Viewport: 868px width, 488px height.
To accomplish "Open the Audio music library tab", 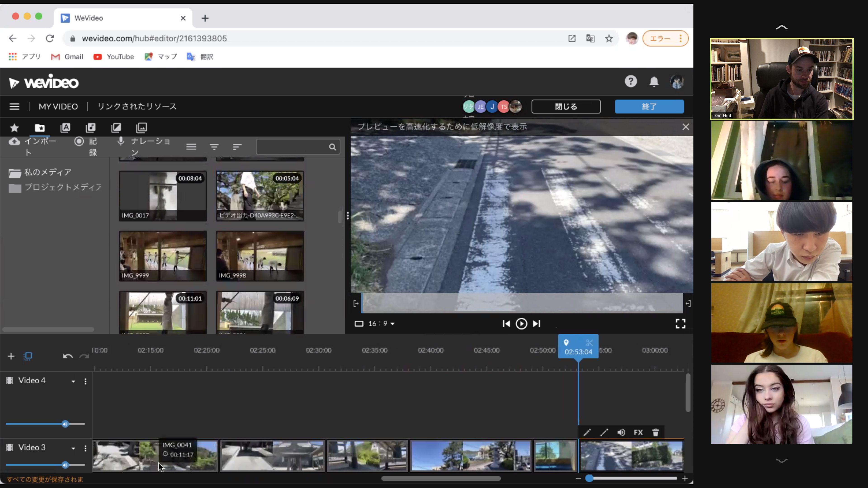I will (91, 128).
